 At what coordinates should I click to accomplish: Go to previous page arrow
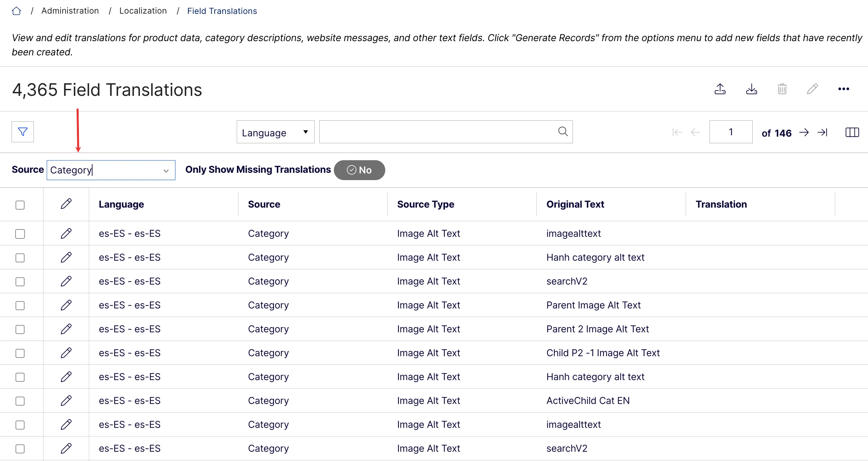(x=696, y=132)
